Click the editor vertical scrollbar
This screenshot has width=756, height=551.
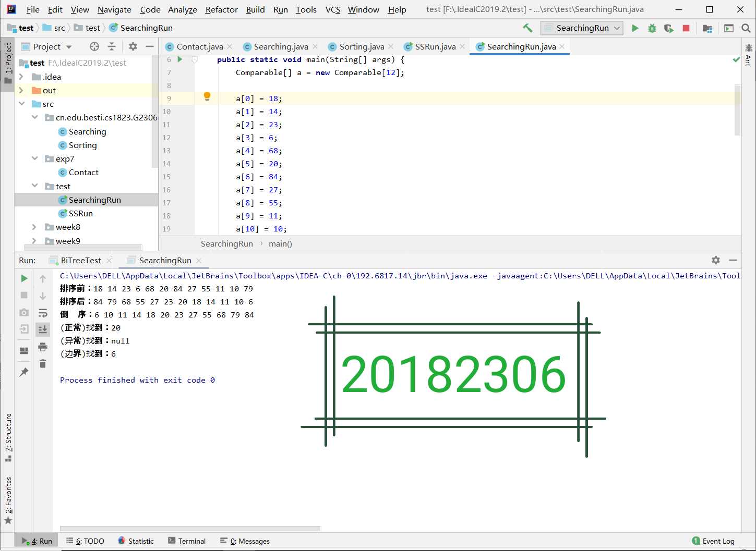click(738, 110)
